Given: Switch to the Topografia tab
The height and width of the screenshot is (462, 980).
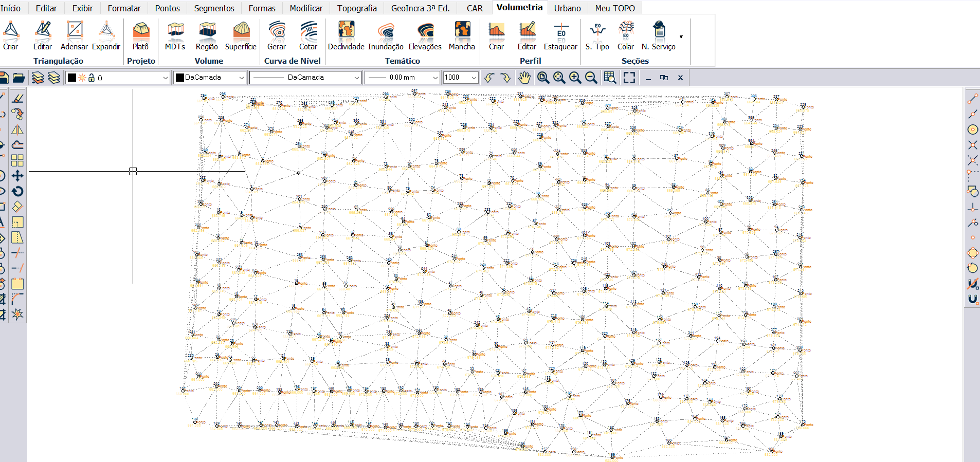Looking at the screenshot, I should (357, 8).
